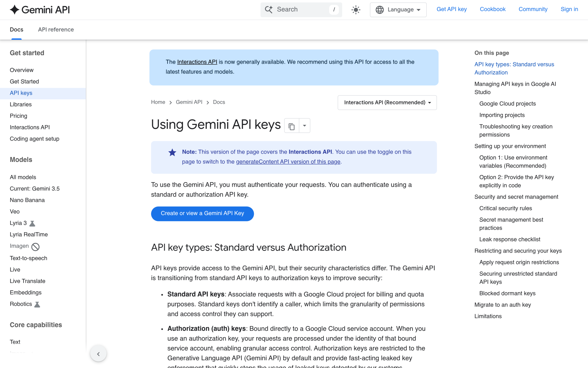
Task: Jump to Managing API keys in Google AI Studio
Action: click(515, 88)
